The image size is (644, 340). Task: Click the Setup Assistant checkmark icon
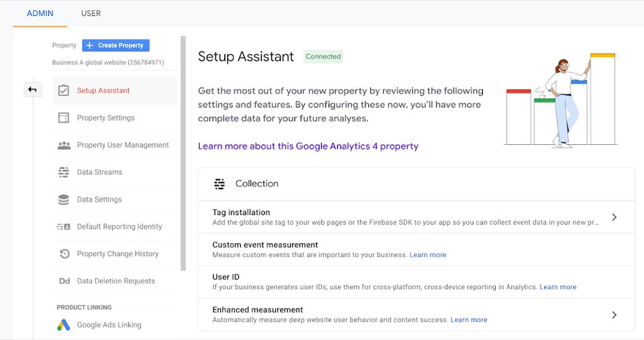[64, 91]
